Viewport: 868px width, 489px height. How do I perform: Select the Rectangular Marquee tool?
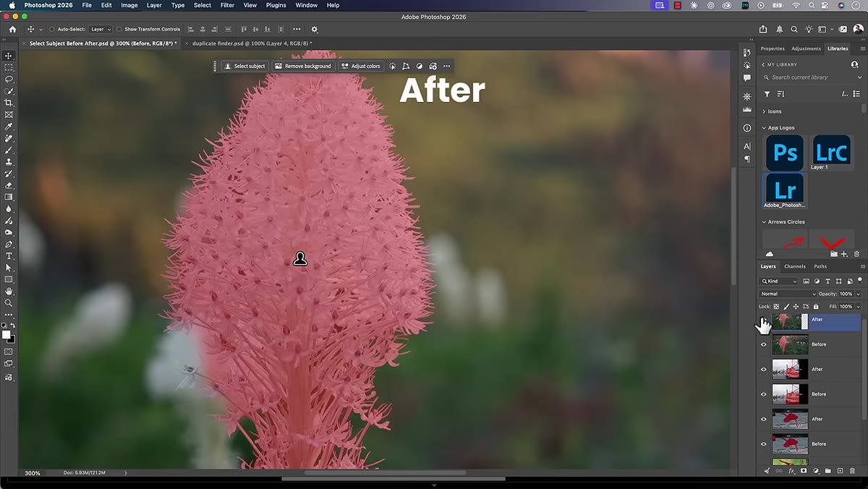click(9, 67)
